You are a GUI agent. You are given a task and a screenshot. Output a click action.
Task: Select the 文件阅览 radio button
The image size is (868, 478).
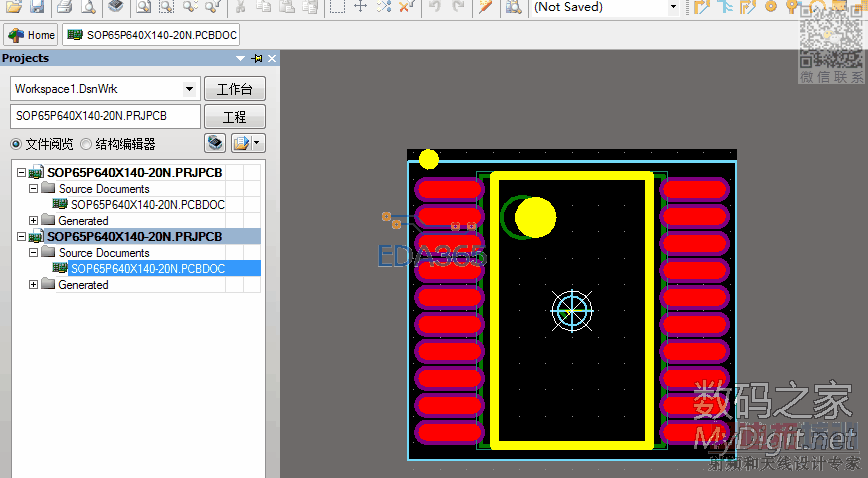tap(16, 144)
